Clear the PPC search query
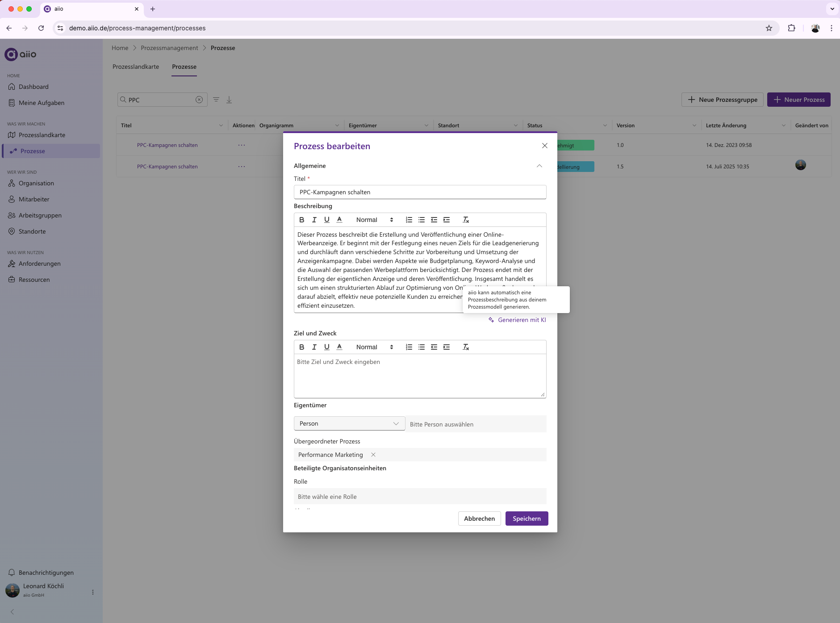This screenshot has width=840, height=623. [x=199, y=100]
